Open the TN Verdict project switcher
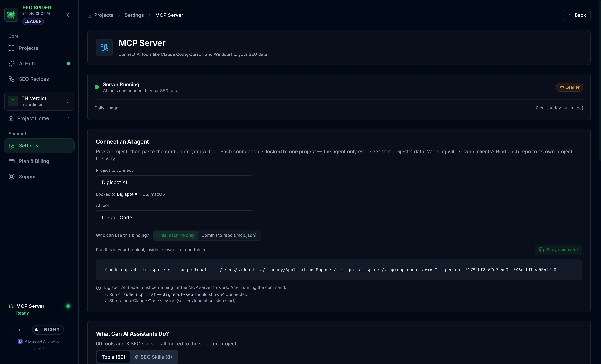 pyautogui.click(x=39, y=101)
